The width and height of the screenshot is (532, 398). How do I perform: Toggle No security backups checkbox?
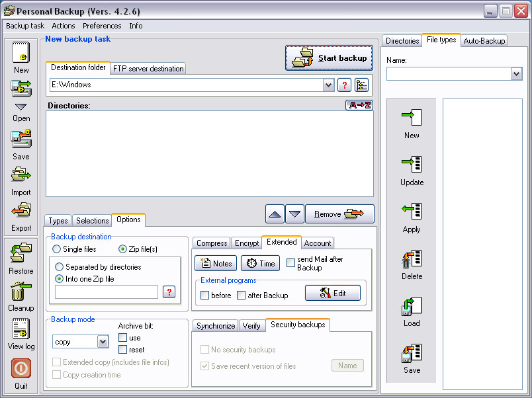point(204,350)
